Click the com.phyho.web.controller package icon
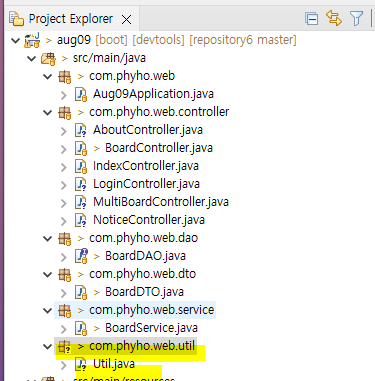 point(64,113)
